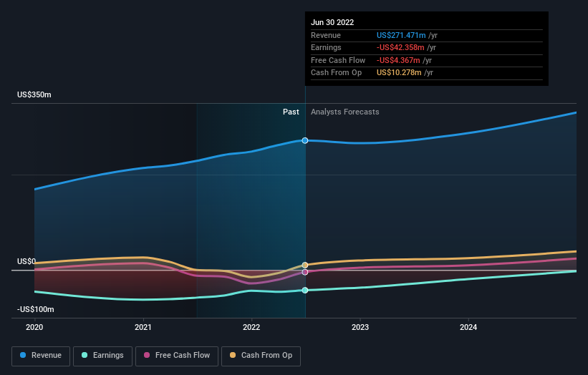Click the US$10.278m cash from op value
Image resolution: width=588 pixels, height=375 pixels.
[x=399, y=73]
